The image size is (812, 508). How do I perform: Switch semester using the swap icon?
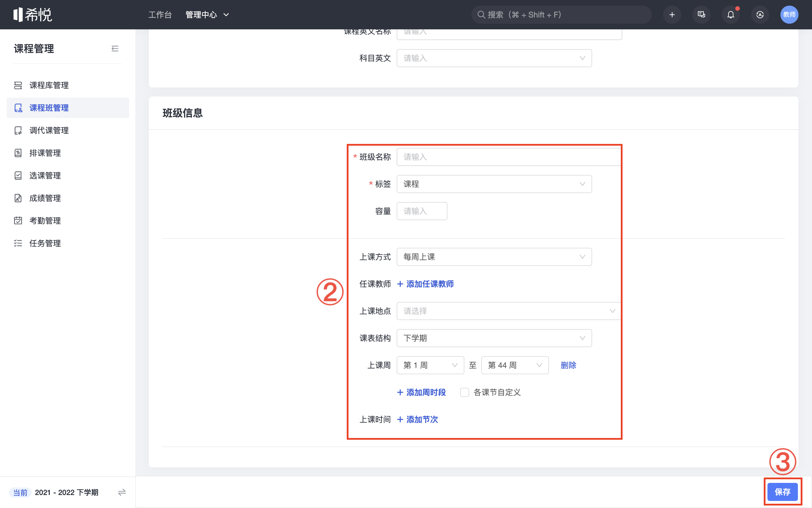pyautogui.click(x=122, y=492)
